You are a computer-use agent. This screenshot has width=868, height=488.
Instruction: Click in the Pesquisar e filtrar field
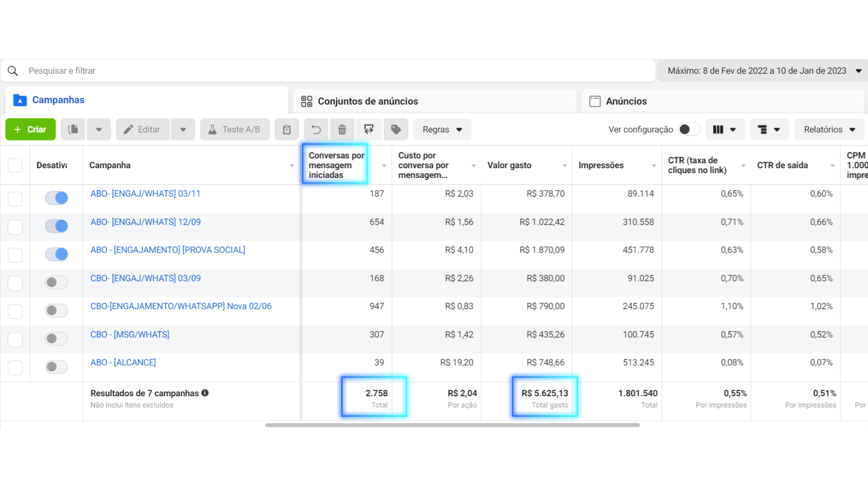click(x=316, y=71)
